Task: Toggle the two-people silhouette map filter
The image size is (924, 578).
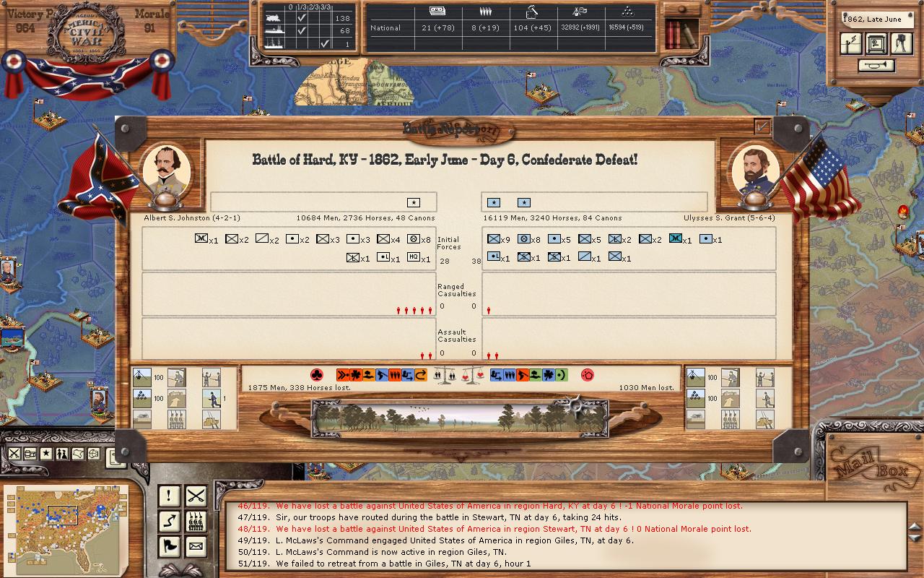Action: tap(62, 454)
